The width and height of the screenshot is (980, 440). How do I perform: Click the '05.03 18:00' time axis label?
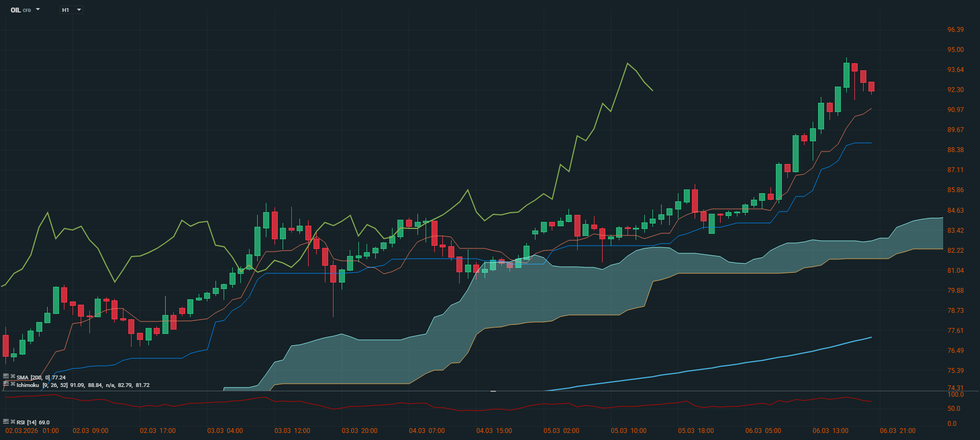pyautogui.click(x=696, y=431)
